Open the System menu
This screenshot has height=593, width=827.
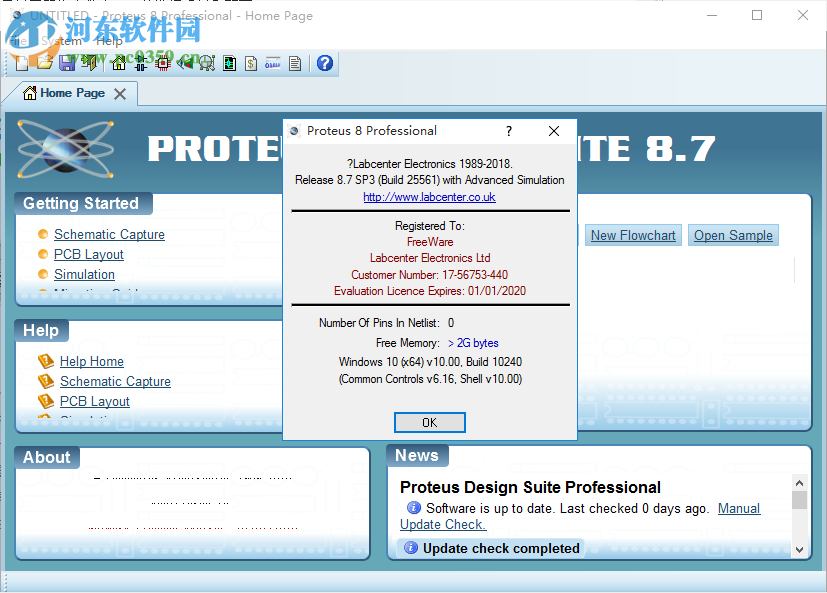pos(60,40)
